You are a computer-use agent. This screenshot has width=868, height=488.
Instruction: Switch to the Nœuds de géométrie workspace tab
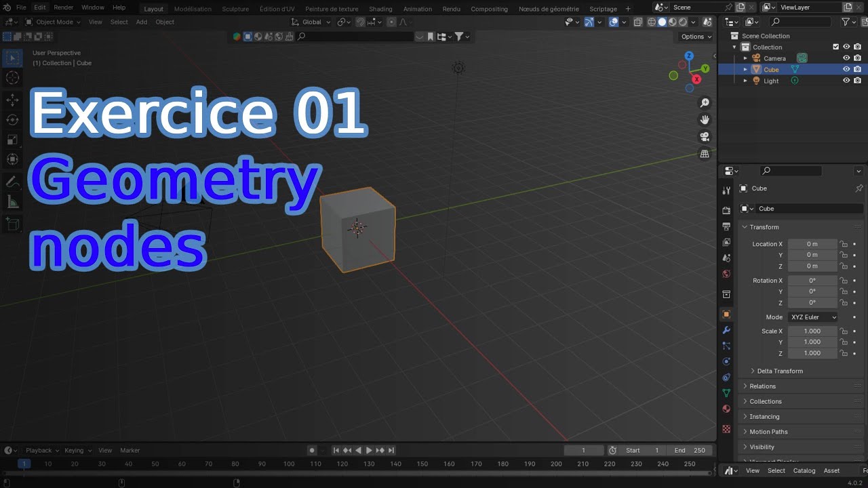(549, 9)
